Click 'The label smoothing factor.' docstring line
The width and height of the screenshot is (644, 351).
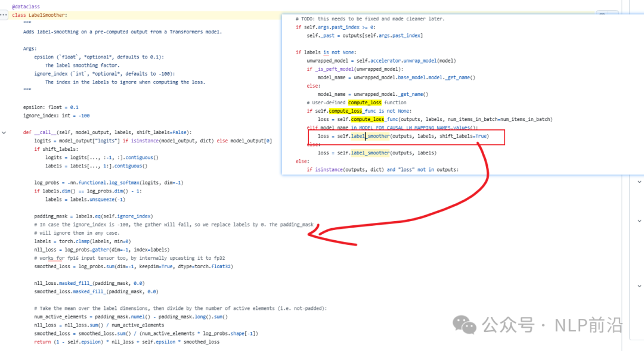coord(82,66)
